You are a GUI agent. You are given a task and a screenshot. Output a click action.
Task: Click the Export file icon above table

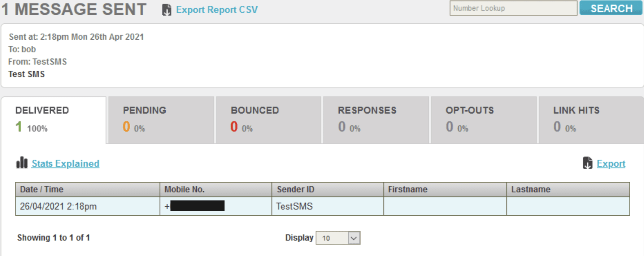coord(588,163)
